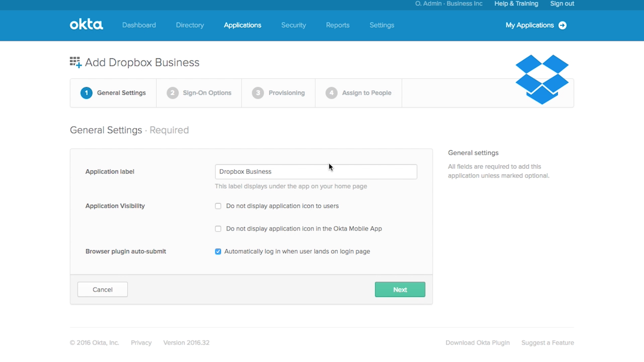Disable automatic log in on login page
This screenshot has width=644, height=362.
click(x=218, y=251)
